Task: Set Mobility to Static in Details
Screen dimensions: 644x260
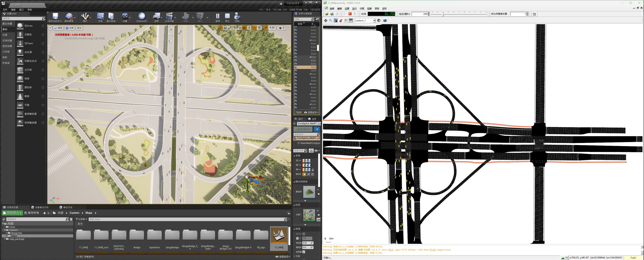Action: click(x=304, y=174)
